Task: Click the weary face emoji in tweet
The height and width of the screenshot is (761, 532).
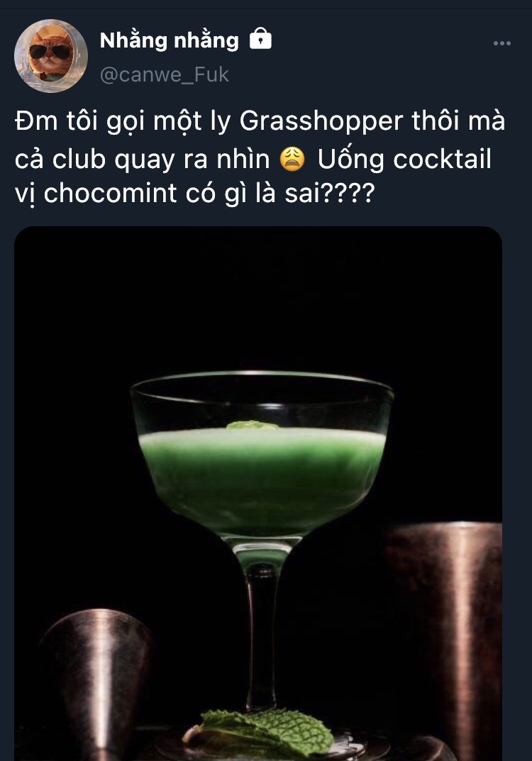Action: pos(293,159)
